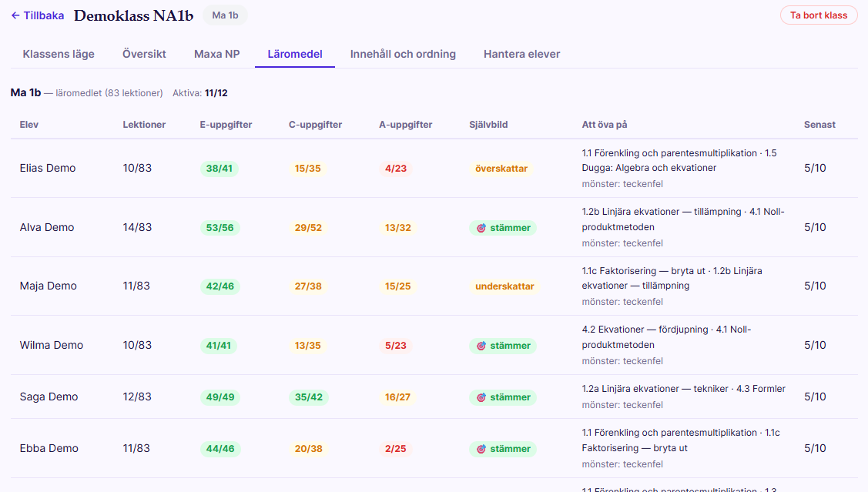868x492 pixels.
Task: Click the target icon in Wilma Demo's stämmer badge
Action: coord(481,346)
